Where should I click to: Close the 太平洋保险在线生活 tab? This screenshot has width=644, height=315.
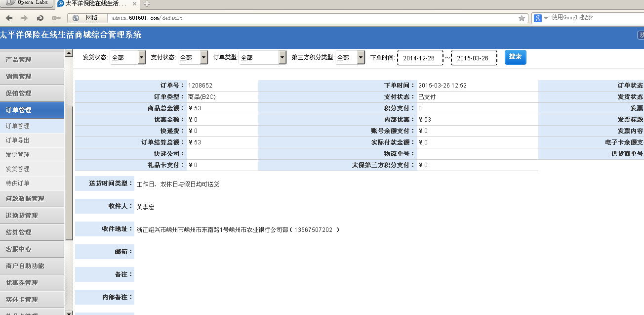pyautogui.click(x=134, y=3)
